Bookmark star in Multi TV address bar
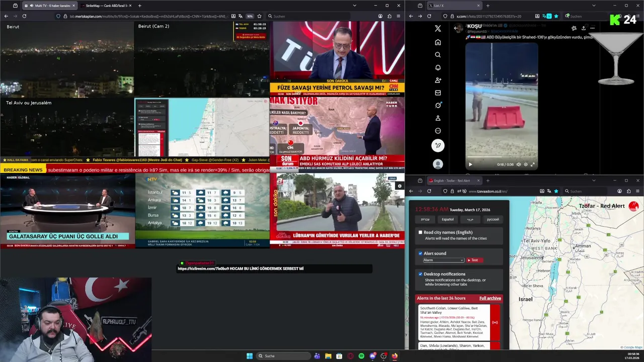 coord(259,16)
